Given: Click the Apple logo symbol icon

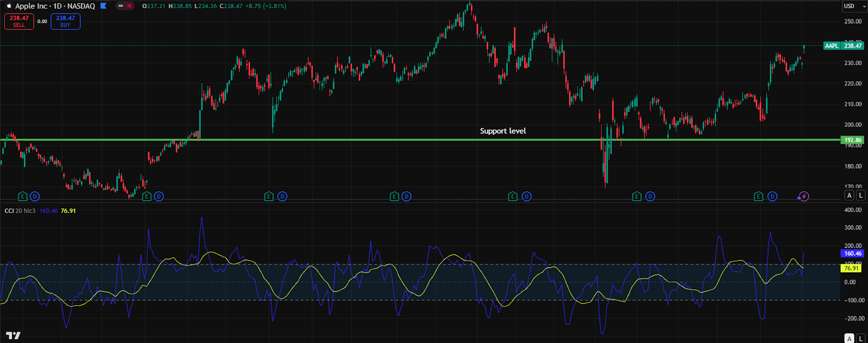Looking at the screenshot, I should (9, 6).
